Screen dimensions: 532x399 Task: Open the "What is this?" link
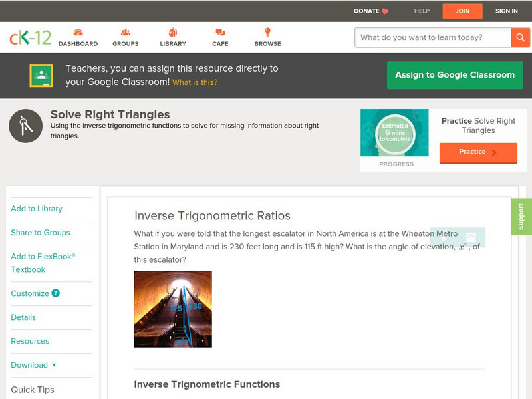pos(195,83)
